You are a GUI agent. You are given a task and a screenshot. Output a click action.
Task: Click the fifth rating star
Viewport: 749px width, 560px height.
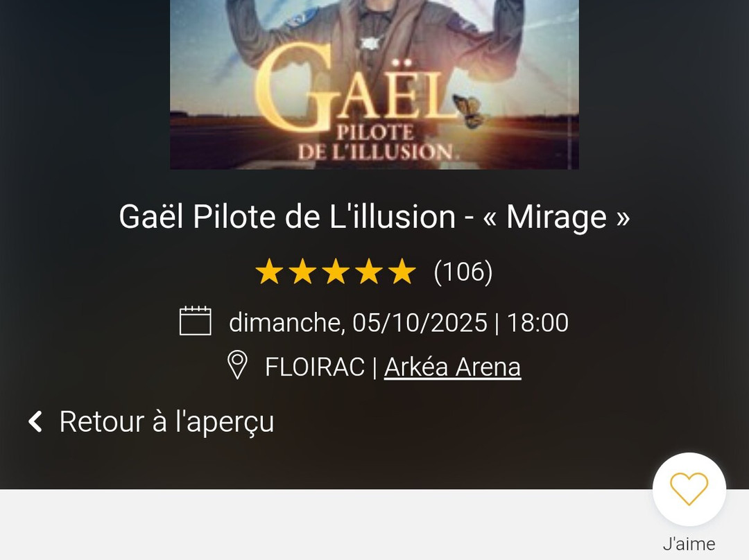(402, 272)
